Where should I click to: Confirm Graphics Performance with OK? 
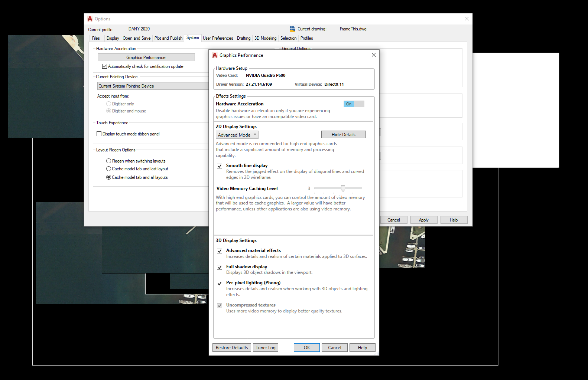(307, 348)
